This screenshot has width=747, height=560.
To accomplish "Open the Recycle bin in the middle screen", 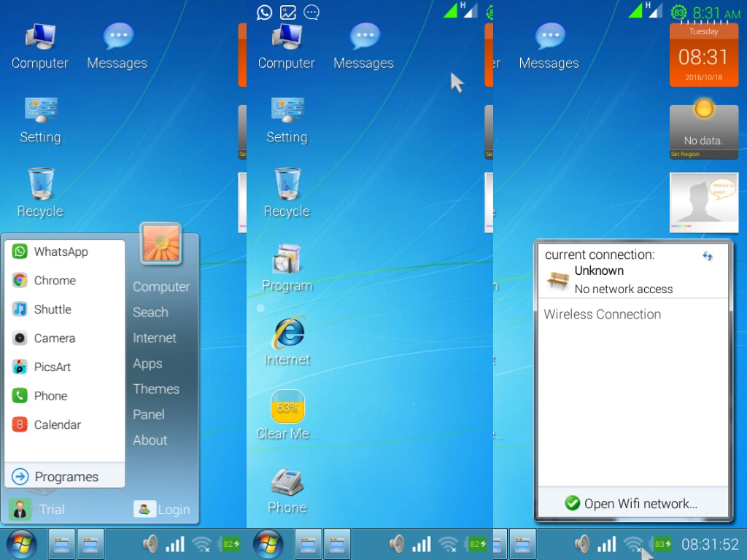I will 287,192.
